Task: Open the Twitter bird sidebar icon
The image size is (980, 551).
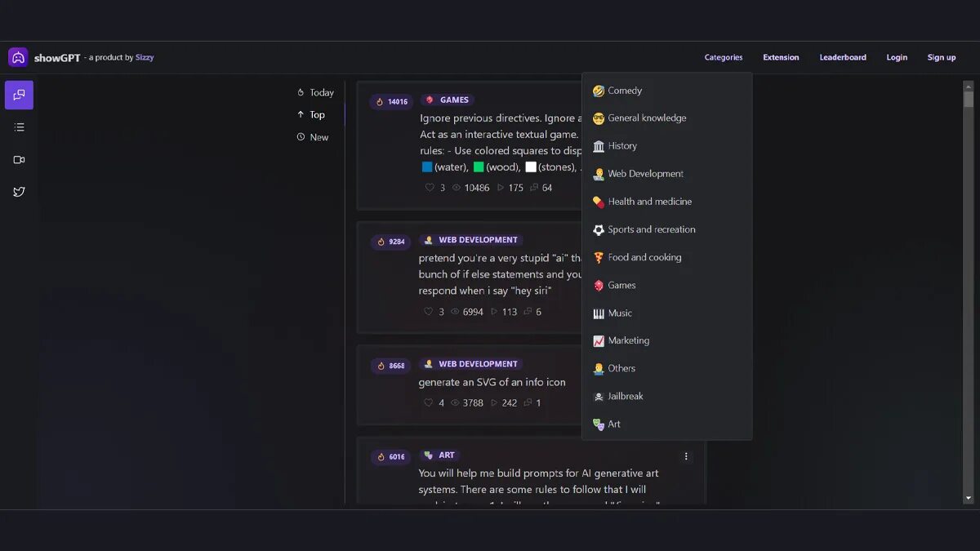Action: point(19,192)
